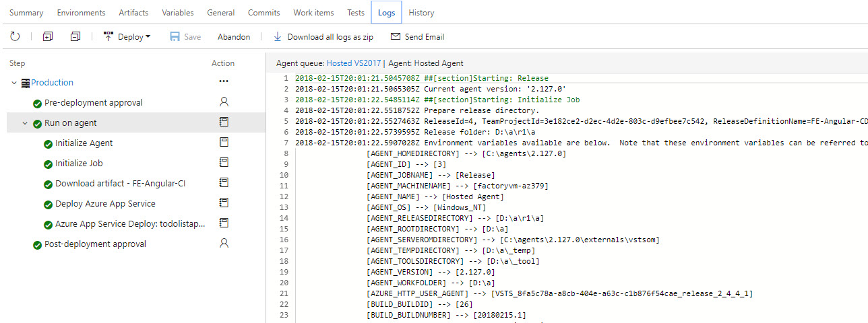Viewport: 868px width, 323px height.
Task: Open the Deploy dropdown menu
Action: (x=127, y=37)
